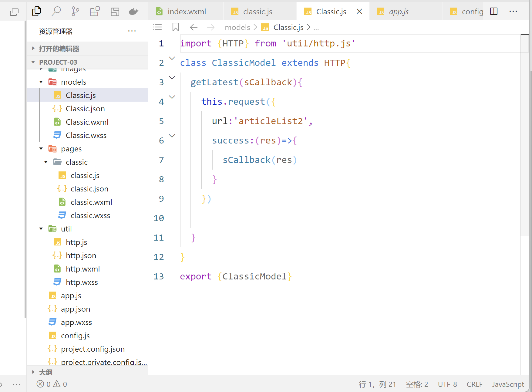This screenshot has height=392, width=532.
Task: Open the Search magnifier icon
Action: pos(56,12)
